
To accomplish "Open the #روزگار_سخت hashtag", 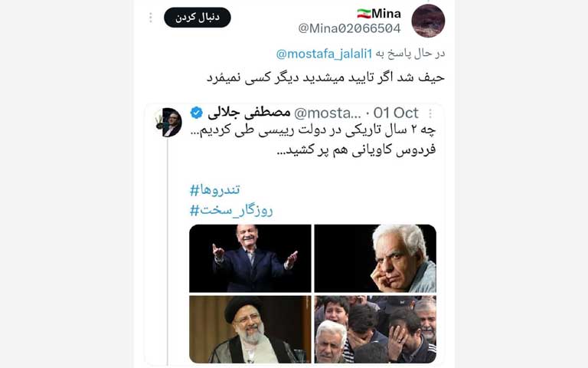I will (x=231, y=210).
